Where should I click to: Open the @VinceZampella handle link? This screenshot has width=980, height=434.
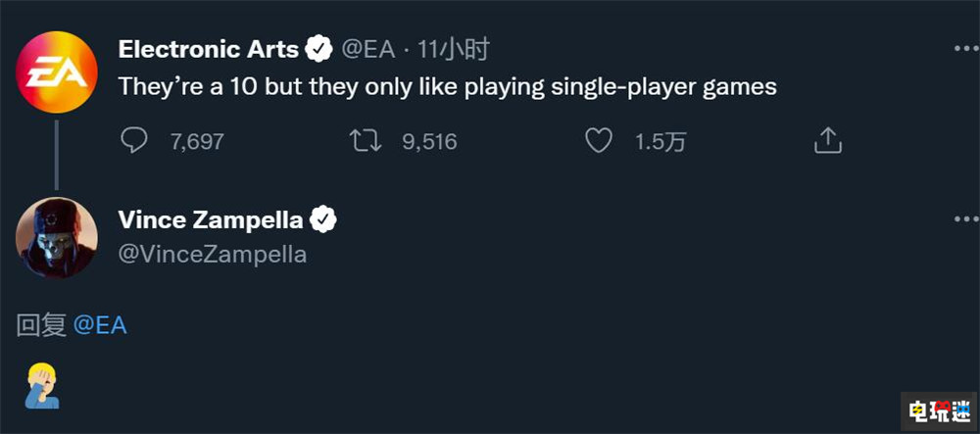(x=213, y=255)
